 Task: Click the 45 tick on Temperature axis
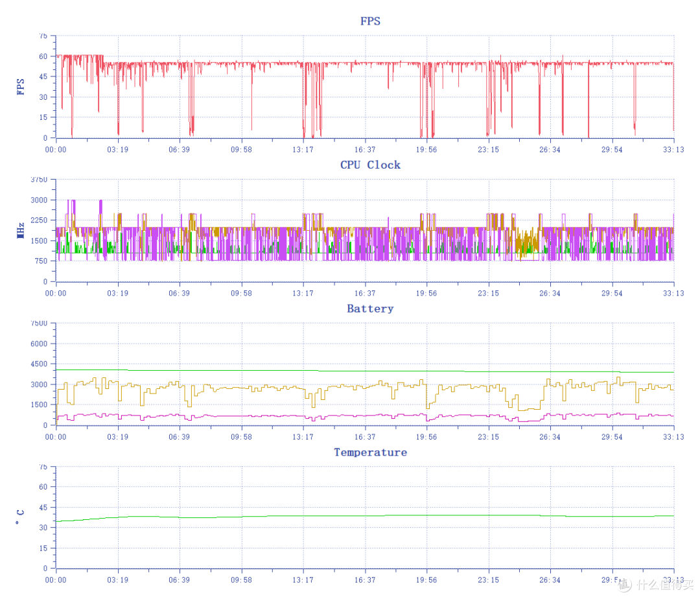click(x=43, y=507)
